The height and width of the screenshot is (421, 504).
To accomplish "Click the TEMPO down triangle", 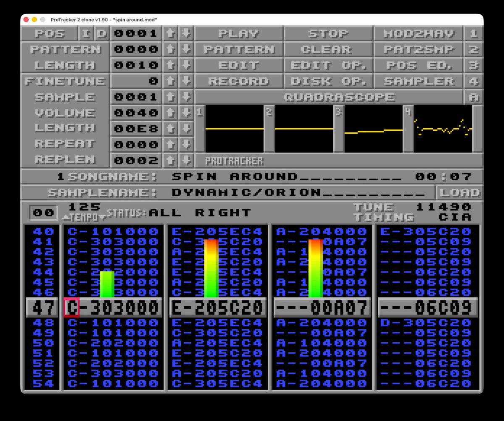I will pos(103,217).
